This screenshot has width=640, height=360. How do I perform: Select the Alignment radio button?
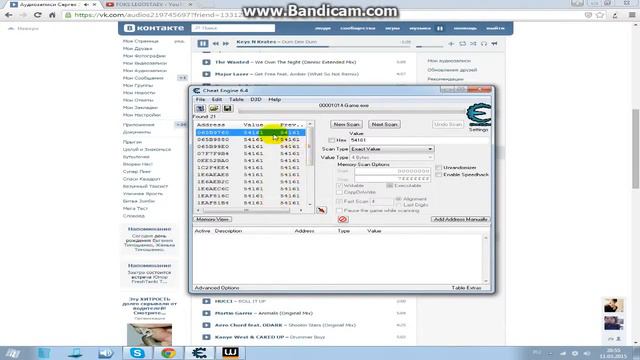(x=399, y=199)
